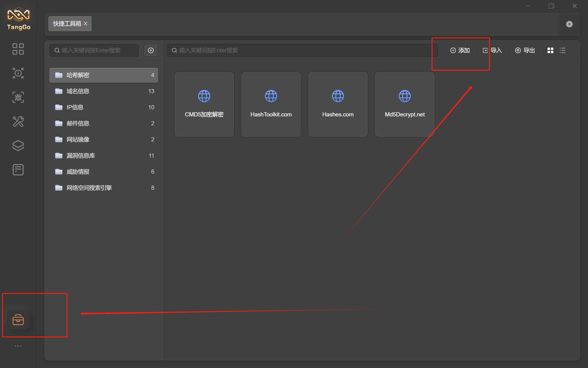Close all tabs with round X button

[x=569, y=24]
